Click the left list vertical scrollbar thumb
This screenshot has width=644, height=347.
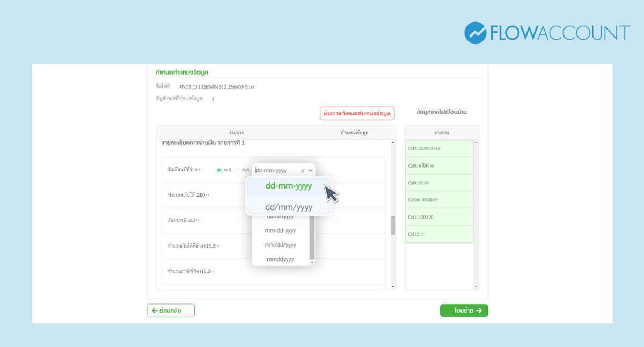393,225
